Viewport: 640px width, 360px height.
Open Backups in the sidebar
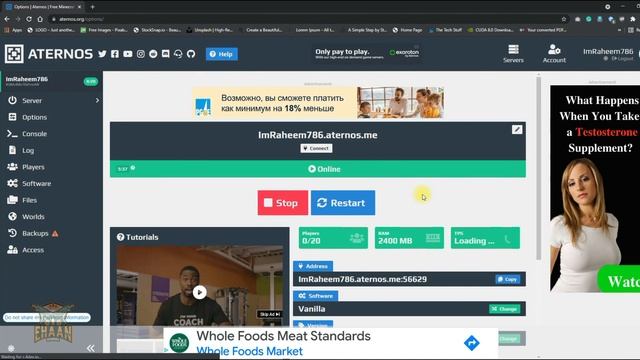(35, 233)
